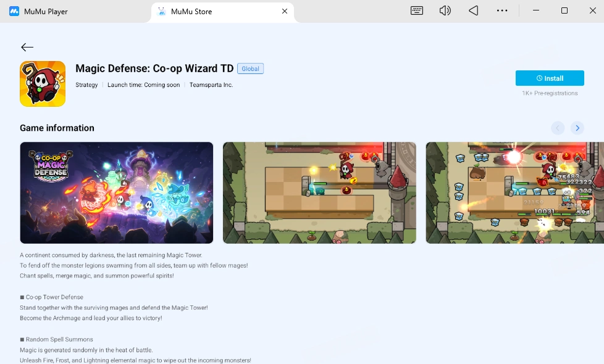Click the 'Random Spell Summons' section heading
The height and width of the screenshot is (364, 604).
click(56, 339)
